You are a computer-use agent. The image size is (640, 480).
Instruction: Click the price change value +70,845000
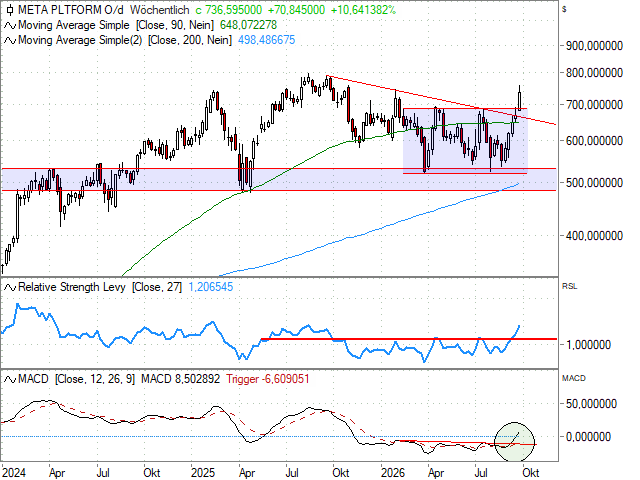pyautogui.click(x=296, y=10)
